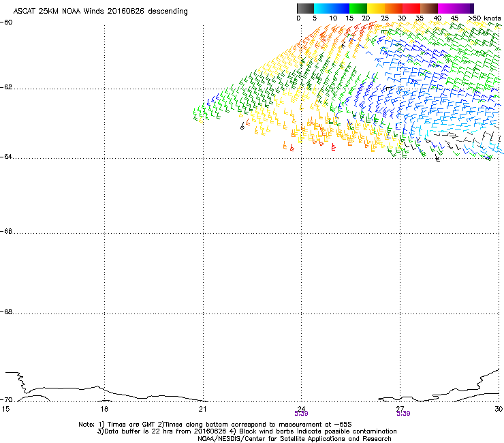Click the '10' label under the color scale

coord(333,18)
